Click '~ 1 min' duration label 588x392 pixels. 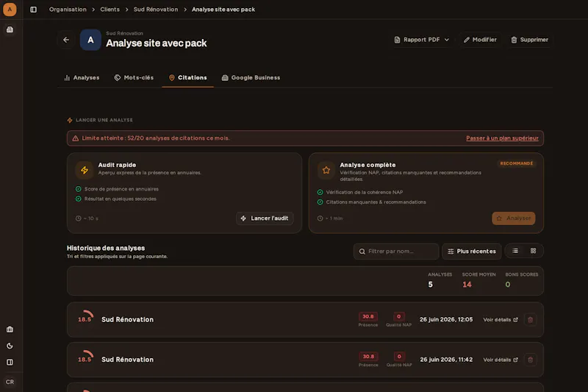click(330, 218)
